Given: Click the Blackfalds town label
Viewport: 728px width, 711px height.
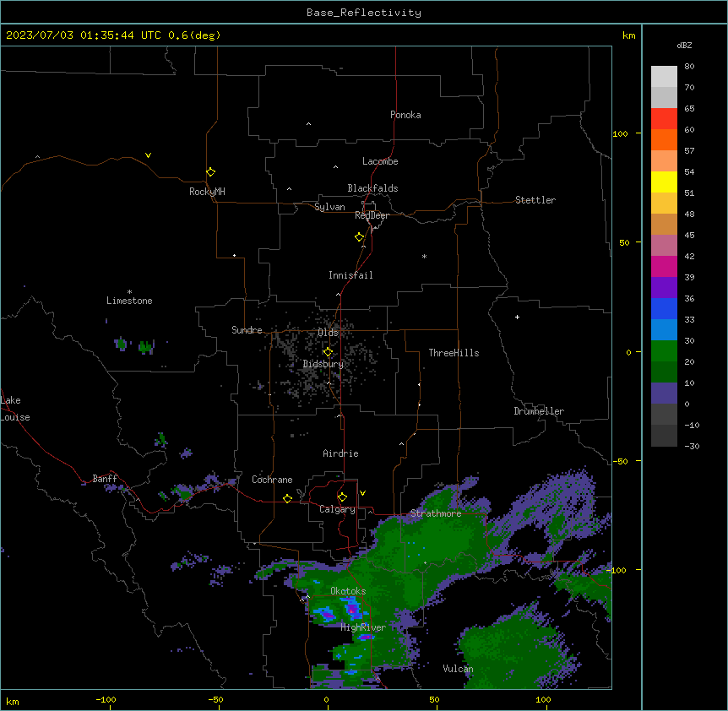Looking at the screenshot, I should (x=372, y=188).
